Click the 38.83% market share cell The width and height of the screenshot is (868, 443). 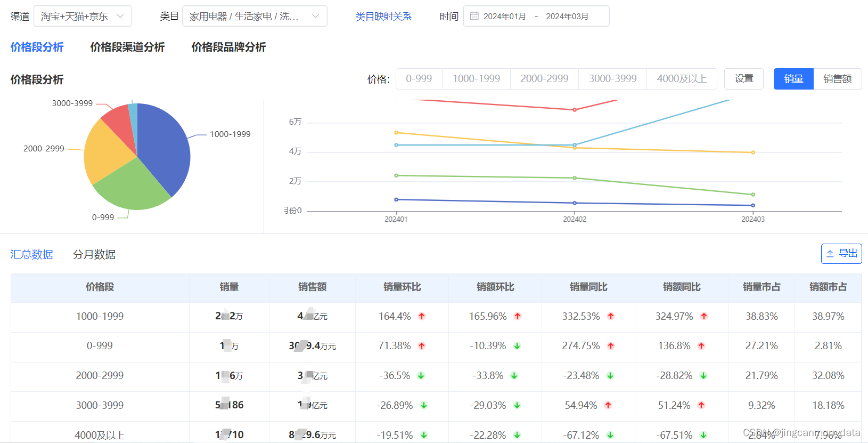761,316
